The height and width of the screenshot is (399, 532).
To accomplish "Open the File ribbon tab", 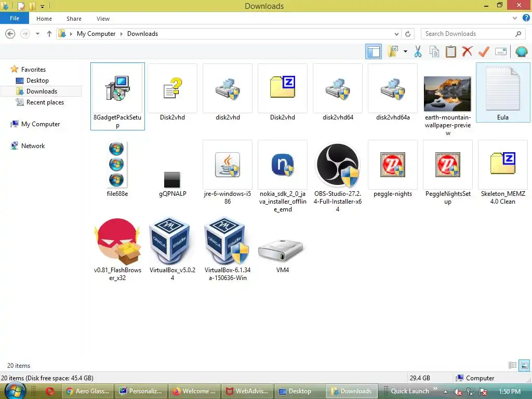I will pyautogui.click(x=15, y=18).
